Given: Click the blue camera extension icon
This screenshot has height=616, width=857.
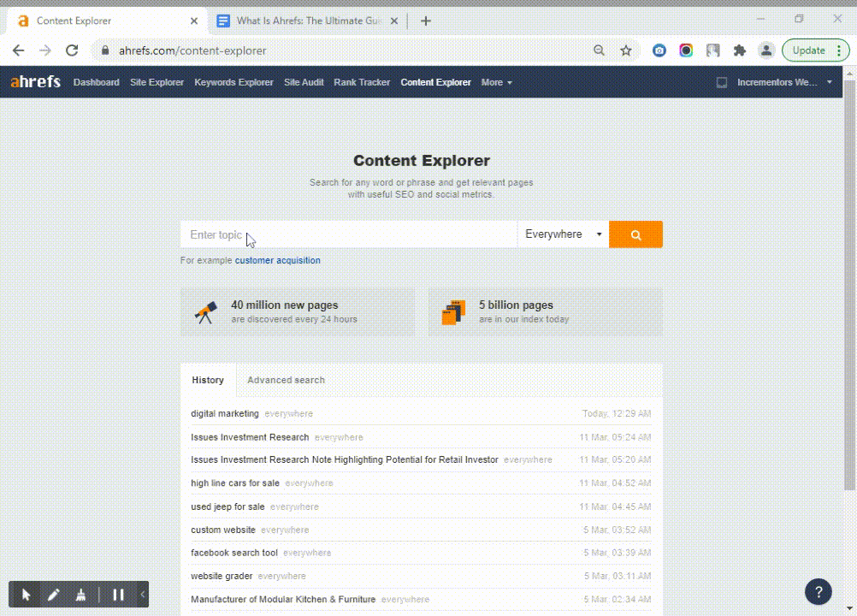Looking at the screenshot, I should pyautogui.click(x=659, y=50).
